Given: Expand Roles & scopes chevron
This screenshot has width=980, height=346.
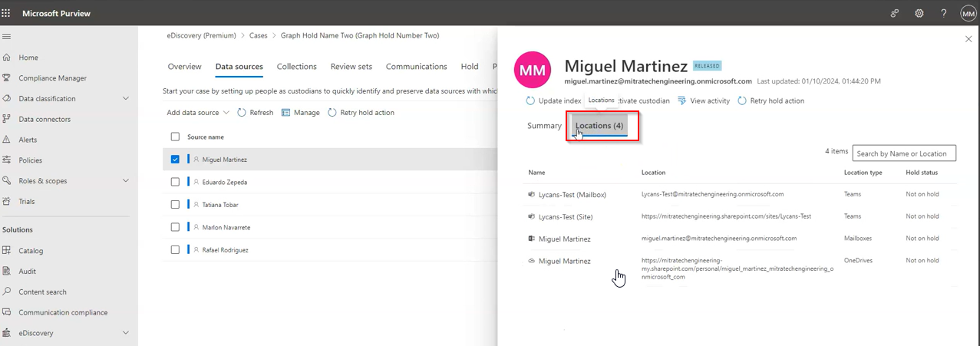Looking at the screenshot, I should tap(126, 181).
